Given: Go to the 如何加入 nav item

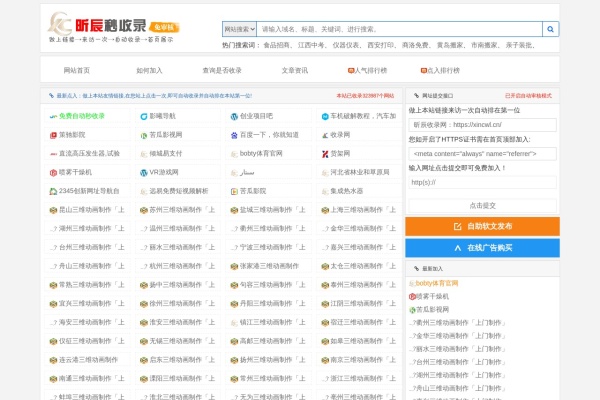Looking at the screenshot, I should click(x=149, y=71).
